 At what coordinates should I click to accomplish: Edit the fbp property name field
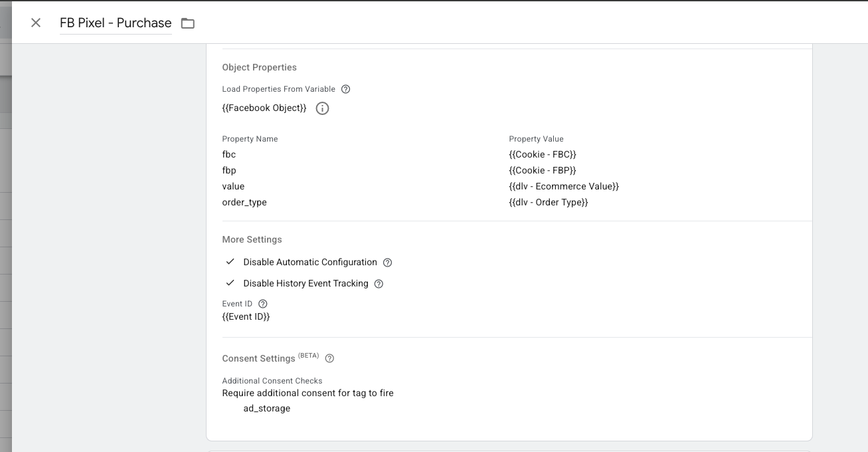(229, 170)
